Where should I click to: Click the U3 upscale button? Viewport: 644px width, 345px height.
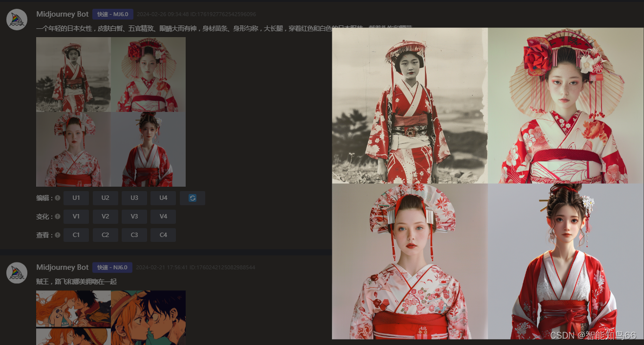point(134,198)
